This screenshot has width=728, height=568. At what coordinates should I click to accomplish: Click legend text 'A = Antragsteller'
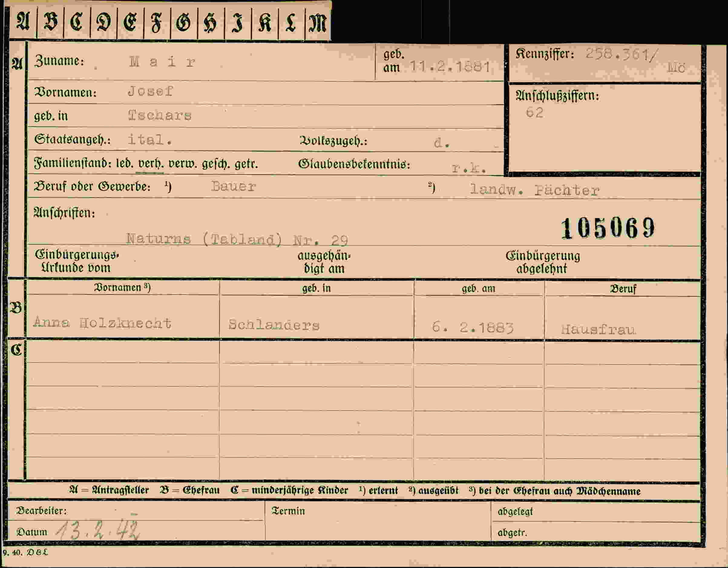tap(109, 490)
